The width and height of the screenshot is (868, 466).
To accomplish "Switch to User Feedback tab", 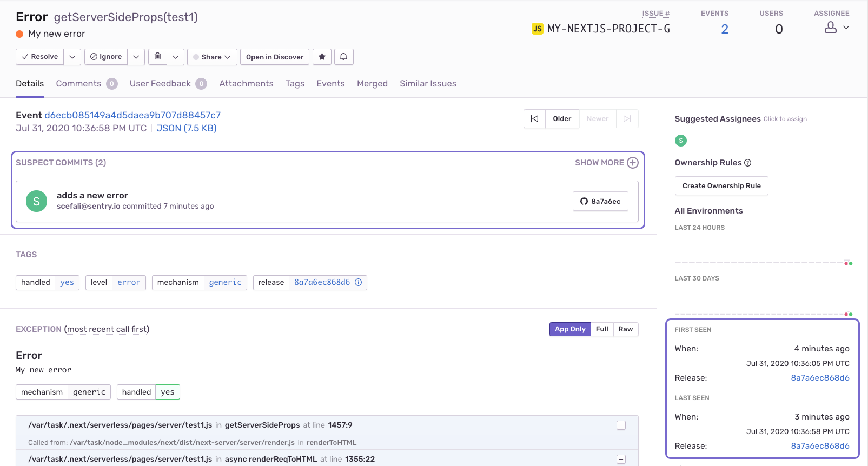I will click(x=168, y=84).
